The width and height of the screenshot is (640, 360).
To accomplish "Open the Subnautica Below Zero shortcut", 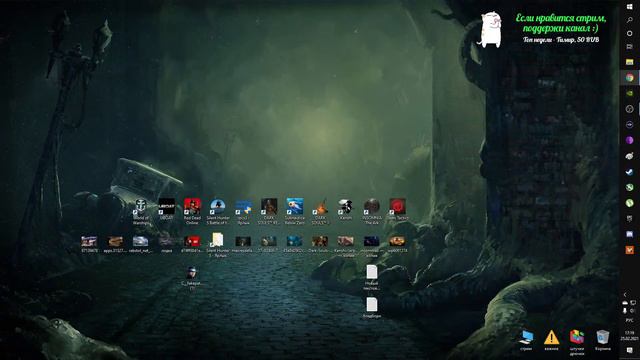I will tap(295, 211).
